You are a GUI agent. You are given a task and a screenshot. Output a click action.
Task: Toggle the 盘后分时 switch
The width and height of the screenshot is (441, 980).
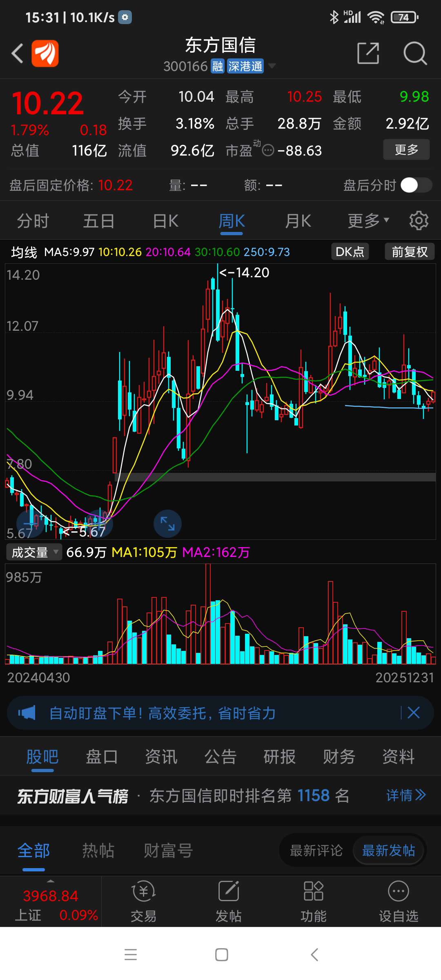[416, 185]
